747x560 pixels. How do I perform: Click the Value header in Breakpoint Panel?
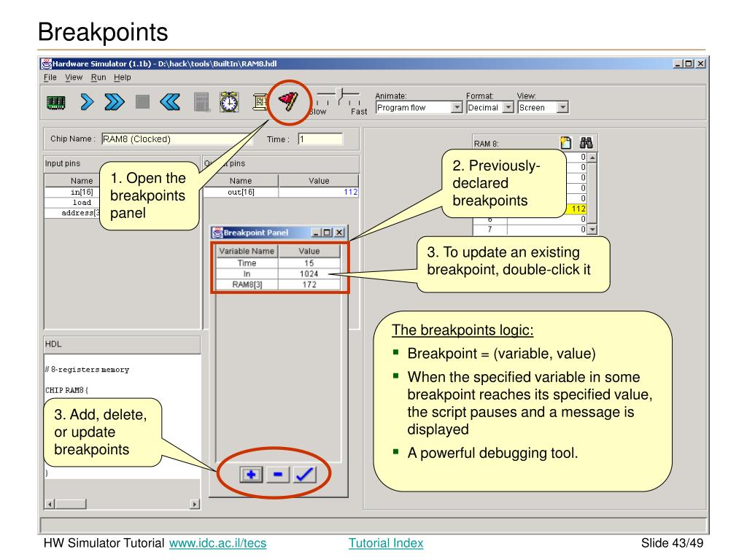click(x=309, y=251)
